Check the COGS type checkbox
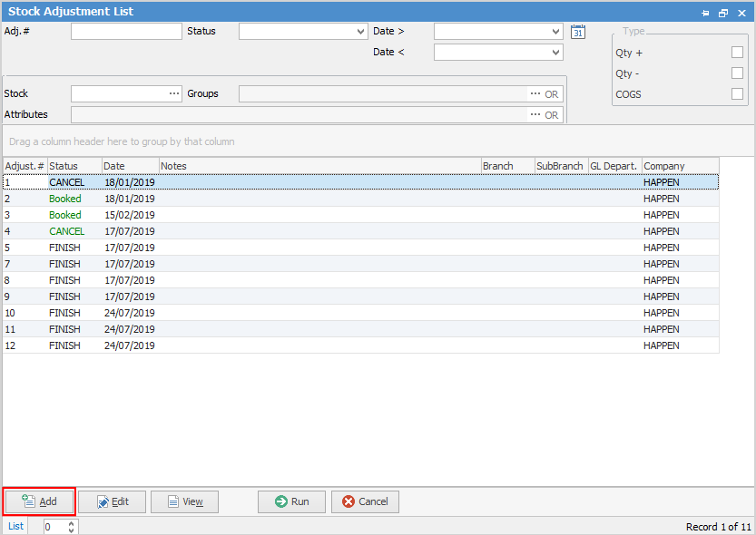This screenshot has width=756, height=535. coord(737,93)
